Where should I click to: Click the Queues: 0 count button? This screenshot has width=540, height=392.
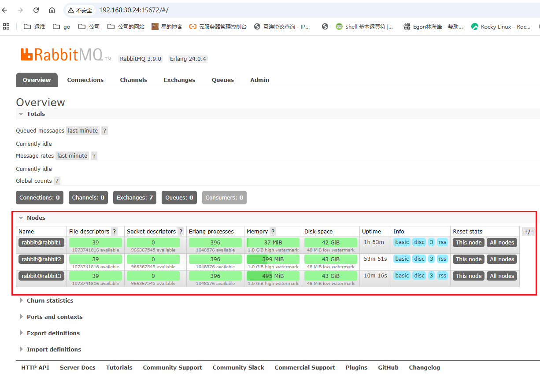tap(179, 198)
